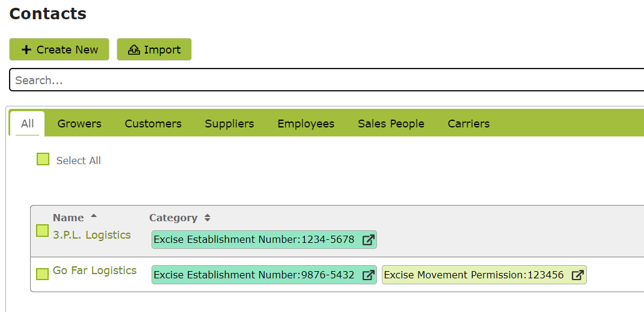Open external link icon for Excise Movement Permission:123456
Screen dimensions: 644x312
pos(577,275)
